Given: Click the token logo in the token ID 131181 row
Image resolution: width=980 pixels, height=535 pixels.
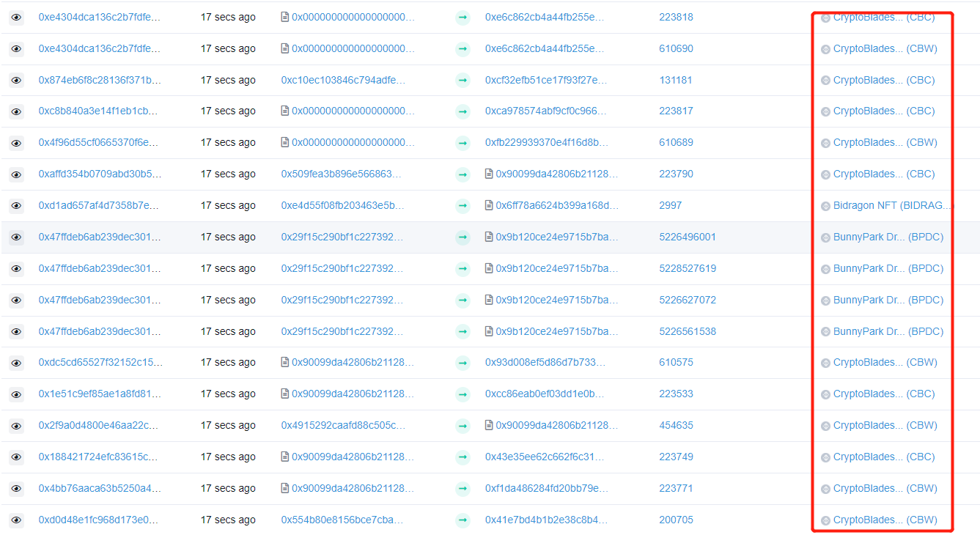Looking at the screenshot, I should [x=825, y=81].
